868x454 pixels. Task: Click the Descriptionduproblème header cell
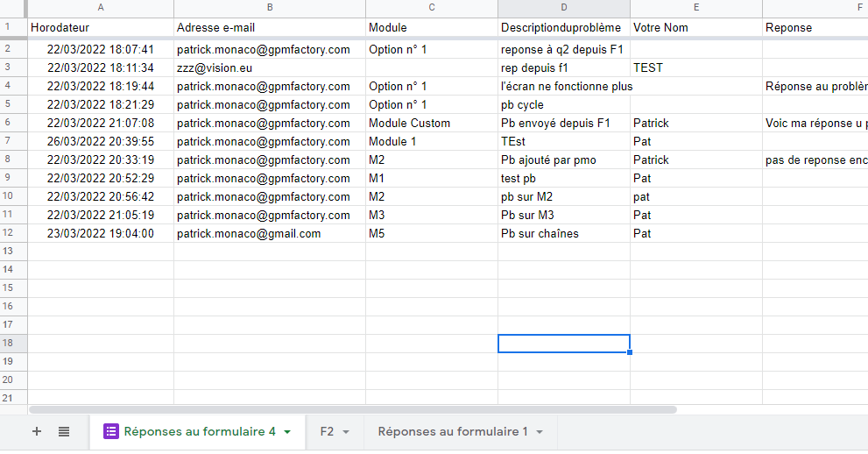point(563,28)
